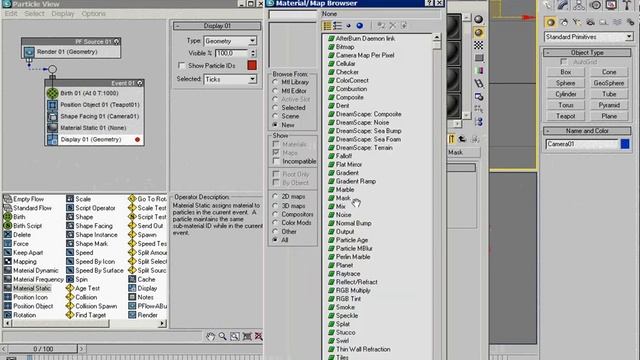This screenshot has width=640, height=360.
Task: Select the Compositors radio button
Action: click(275, 214)
